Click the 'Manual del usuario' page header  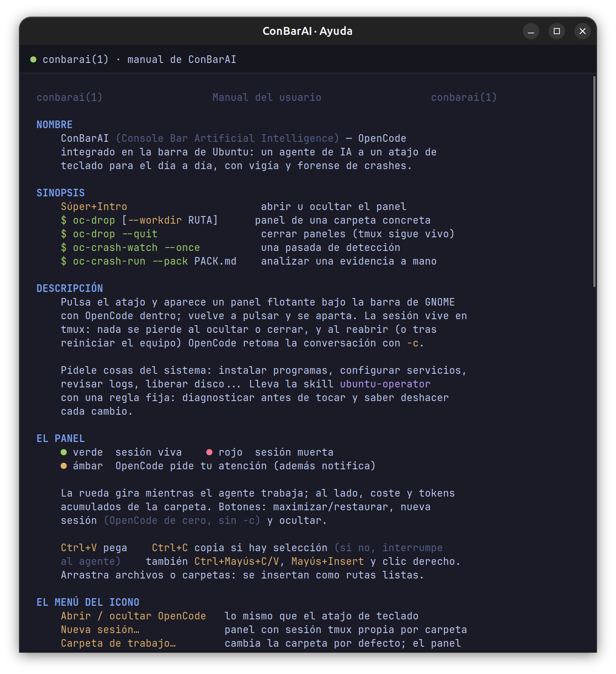pos(267,97)
